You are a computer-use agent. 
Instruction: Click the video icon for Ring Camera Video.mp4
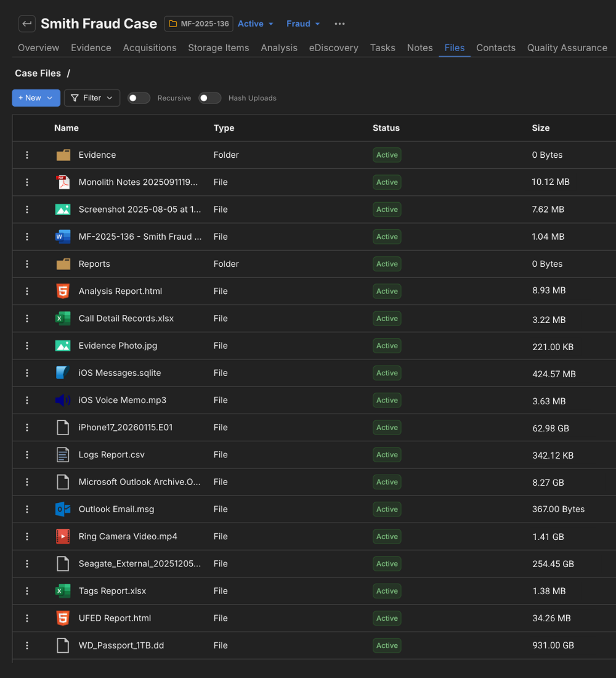[63, 536]
